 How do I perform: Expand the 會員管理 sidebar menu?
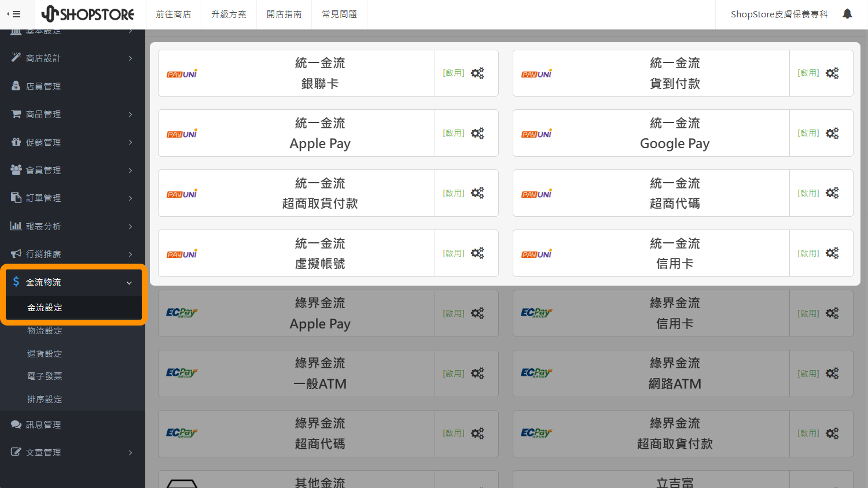72,171
